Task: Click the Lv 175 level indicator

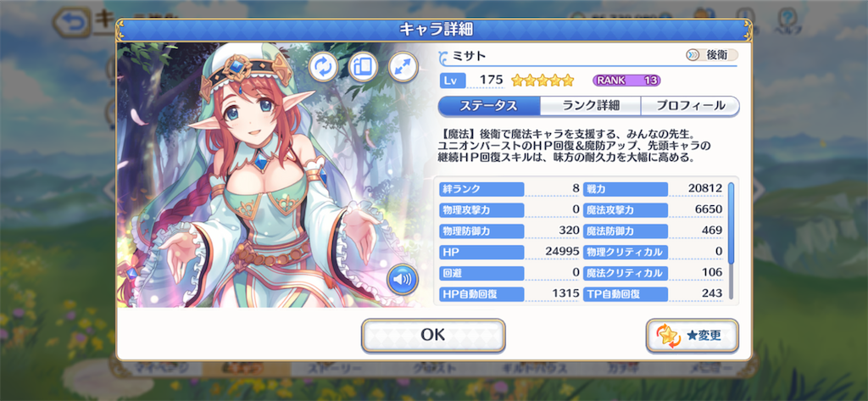Action: pos(472,81)
